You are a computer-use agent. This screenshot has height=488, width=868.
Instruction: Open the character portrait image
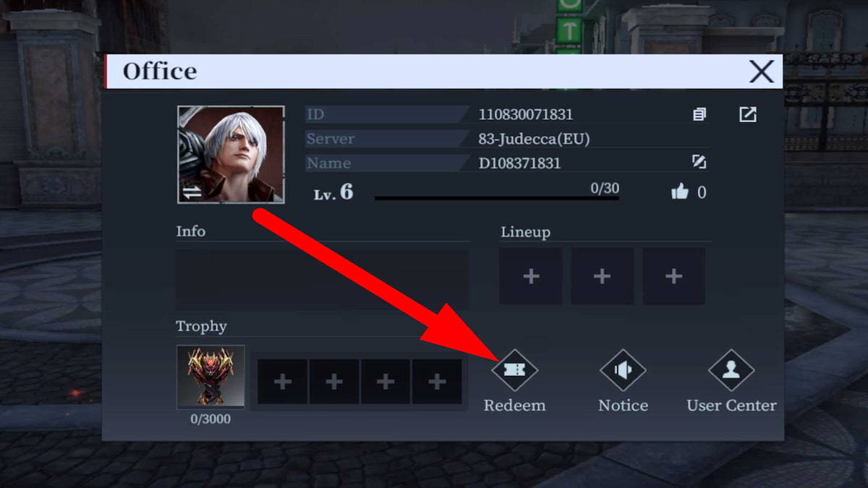tap(231, 155)
